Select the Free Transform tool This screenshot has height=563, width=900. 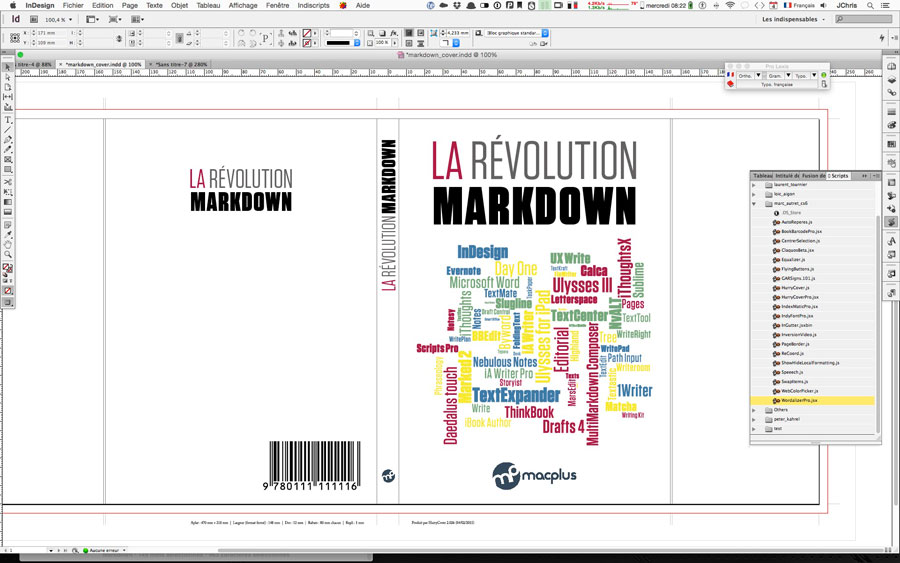[x=8, y=192]
